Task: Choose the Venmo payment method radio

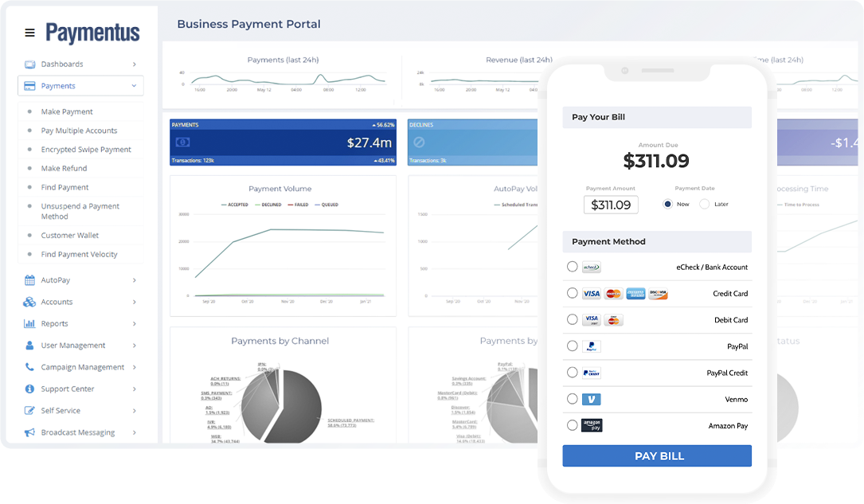Action: coord(572,399)
